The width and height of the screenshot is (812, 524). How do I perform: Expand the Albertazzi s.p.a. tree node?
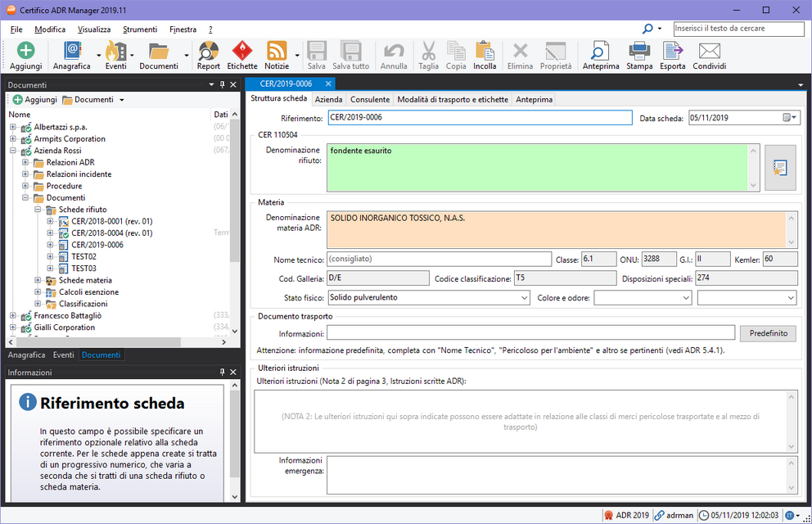(x=13, y=127)
